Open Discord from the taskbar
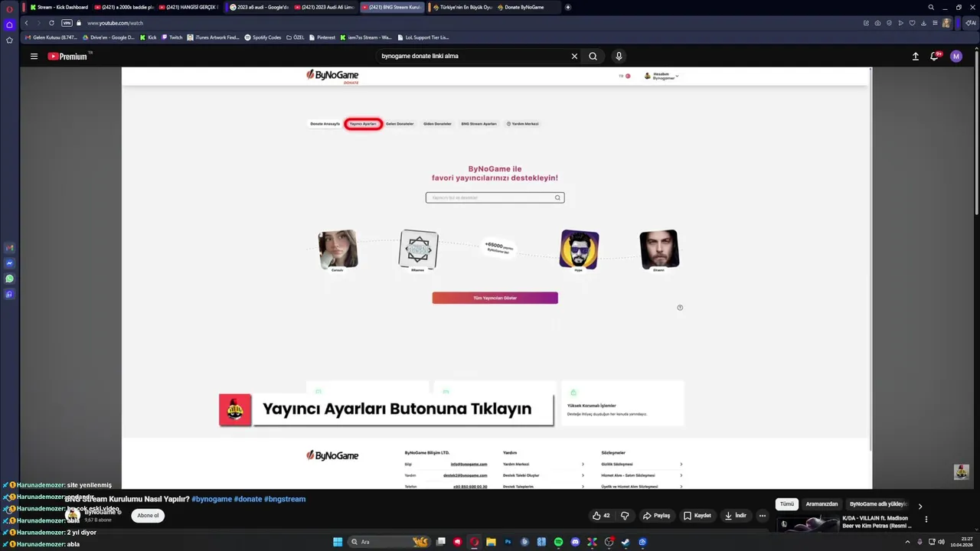The width and height of the screenshot is (980, 551). tap(575, 542)
